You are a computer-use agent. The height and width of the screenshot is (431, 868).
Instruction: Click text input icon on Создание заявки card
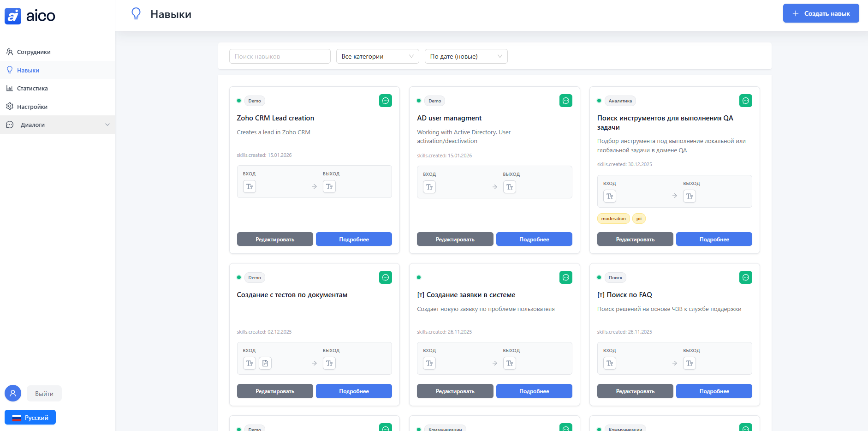(429, 363)
